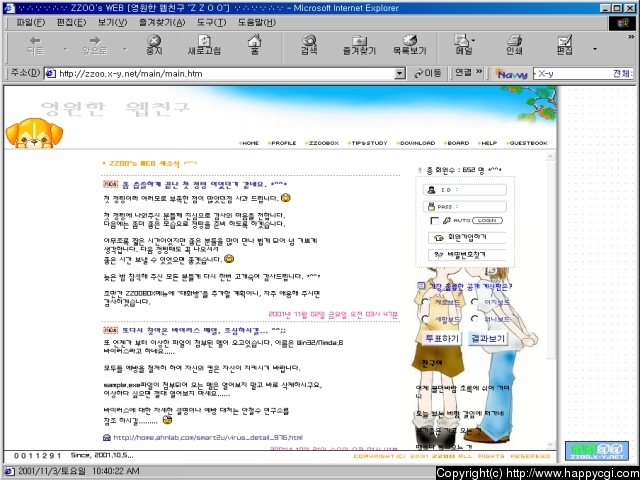This screenshot has width=640, height=480.
Task: Click the page scrollbar down arrow
Action: pos(550,444)
